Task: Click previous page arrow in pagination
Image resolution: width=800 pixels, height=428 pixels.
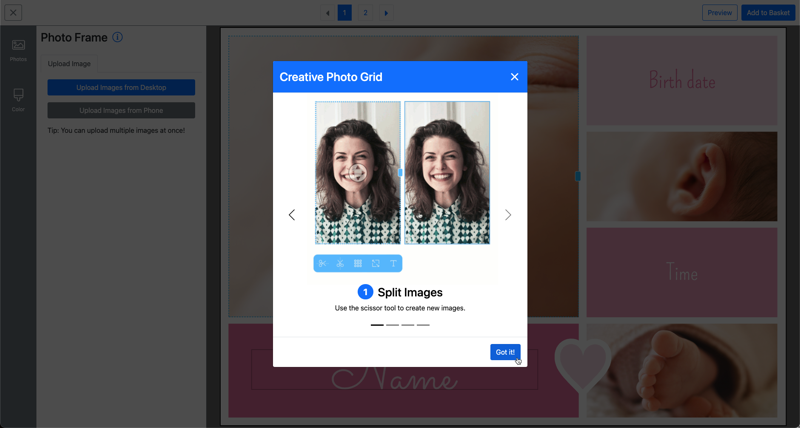Action: [327, 13]
